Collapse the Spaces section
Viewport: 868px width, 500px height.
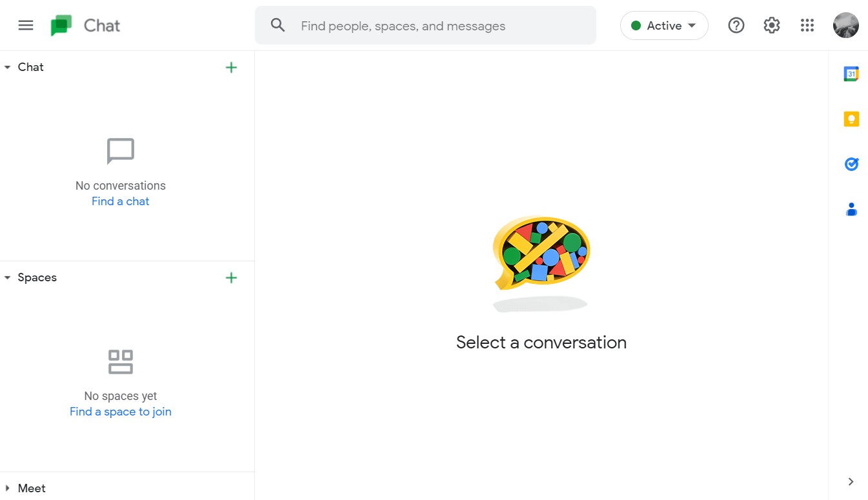point(7,277)
